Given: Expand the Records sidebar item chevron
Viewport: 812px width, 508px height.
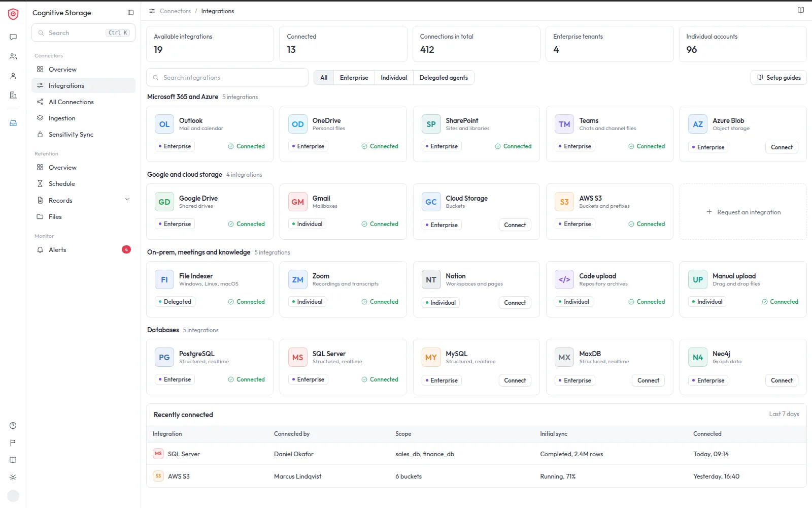Looking at the screenshot, I should (127, 200).
